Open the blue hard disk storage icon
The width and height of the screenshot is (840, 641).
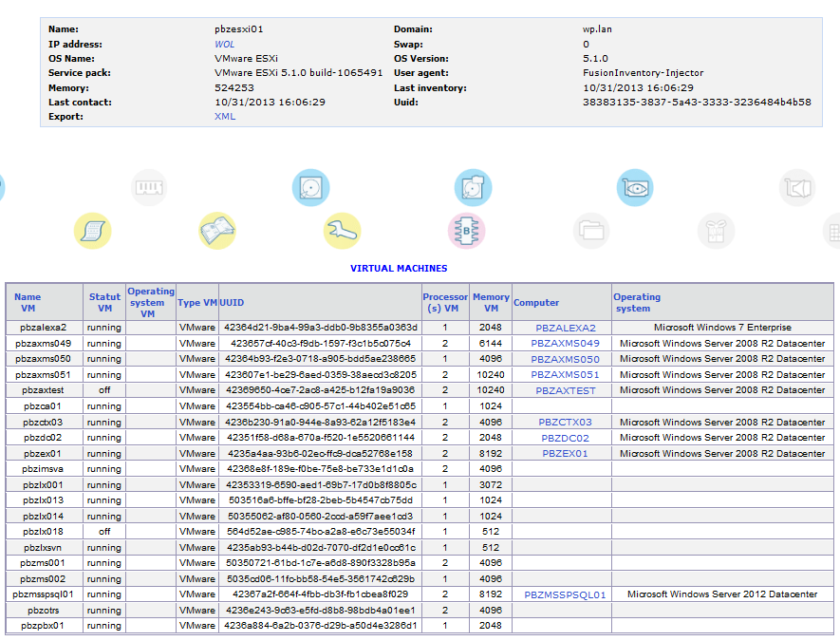pyautogui.click(x=310, y=188)
